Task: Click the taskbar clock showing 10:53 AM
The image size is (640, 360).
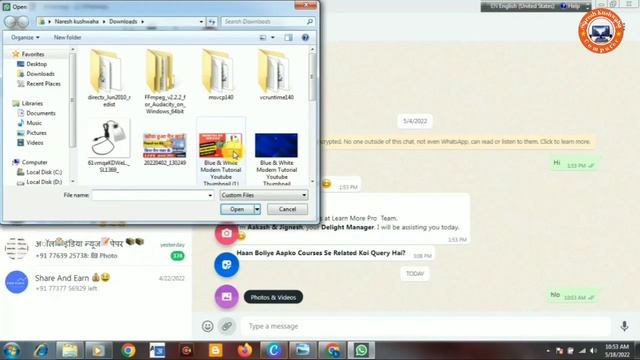Action: tap(617, 351)
